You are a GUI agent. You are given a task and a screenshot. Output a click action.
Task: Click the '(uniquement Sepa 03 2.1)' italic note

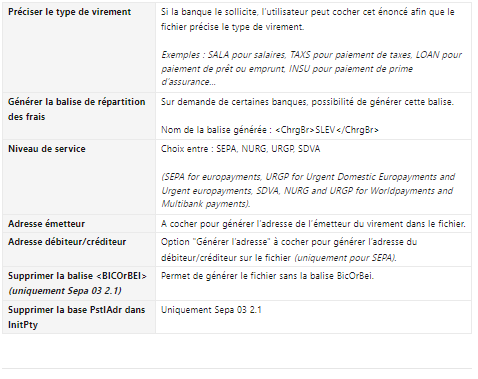[65, 291]
